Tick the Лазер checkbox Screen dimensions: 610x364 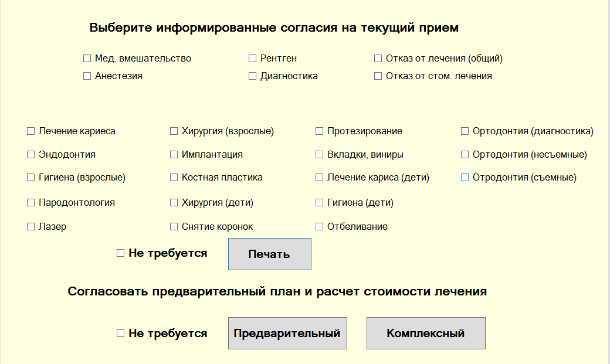tap(31, 227)
